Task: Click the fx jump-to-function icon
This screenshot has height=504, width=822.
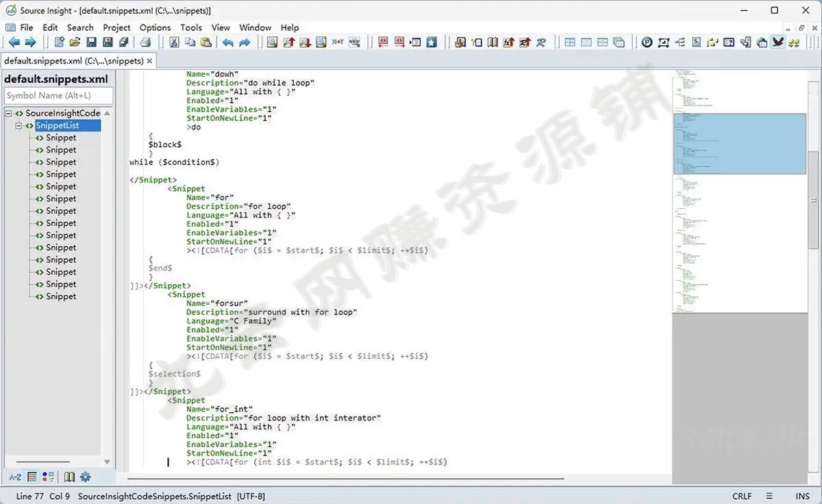Action: 508,42
